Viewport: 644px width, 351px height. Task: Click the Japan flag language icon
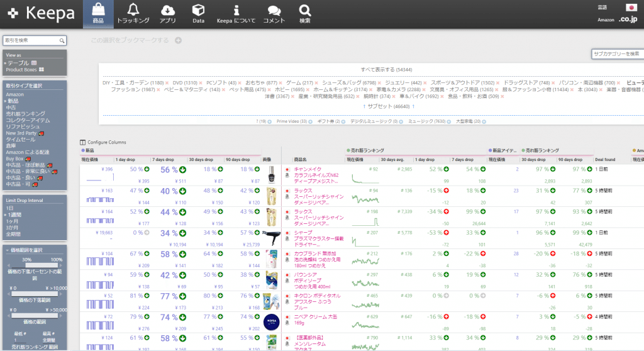(x=630, y=8)
